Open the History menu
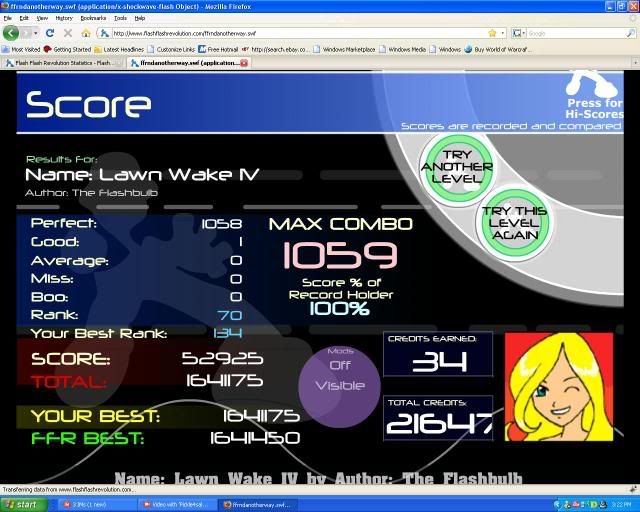Screen dimensions: 640x512 pyautogui.click(x=64, y=18)
